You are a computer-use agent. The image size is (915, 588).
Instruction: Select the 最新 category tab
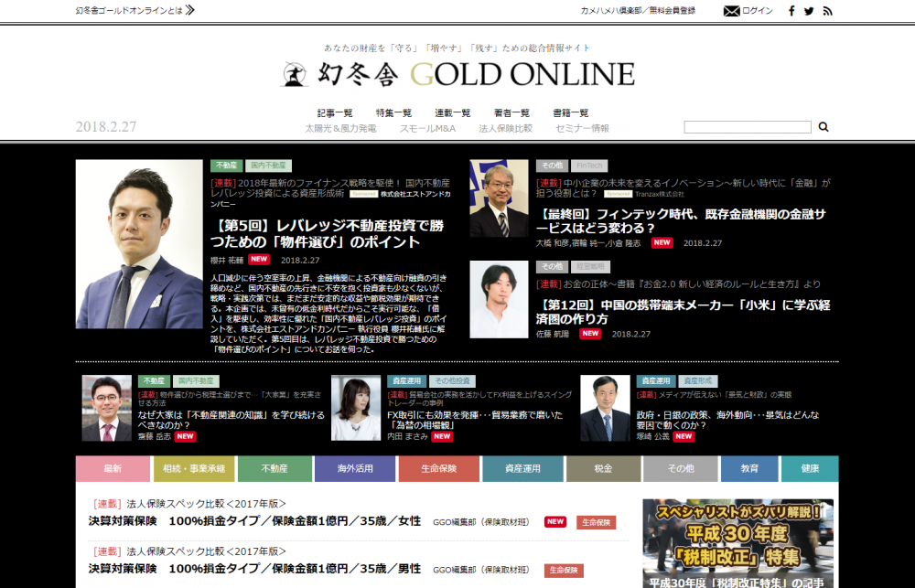[x=113, y=468]
